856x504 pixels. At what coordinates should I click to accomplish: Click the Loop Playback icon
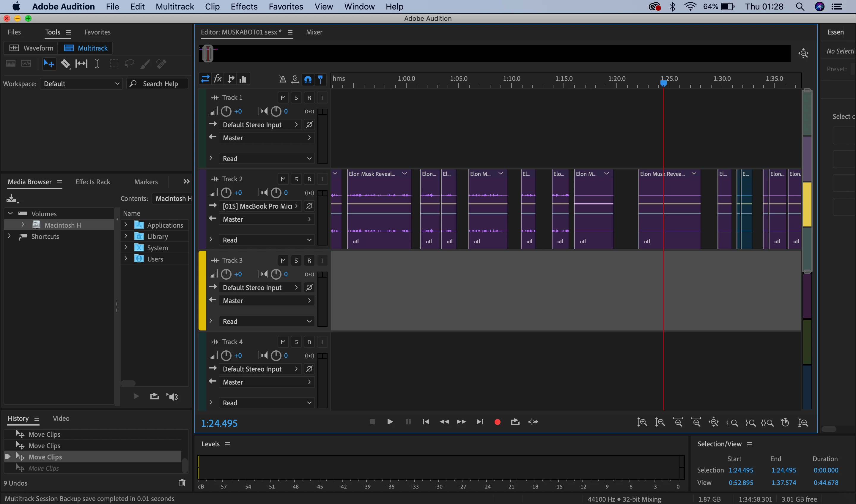tap(515, 422)
